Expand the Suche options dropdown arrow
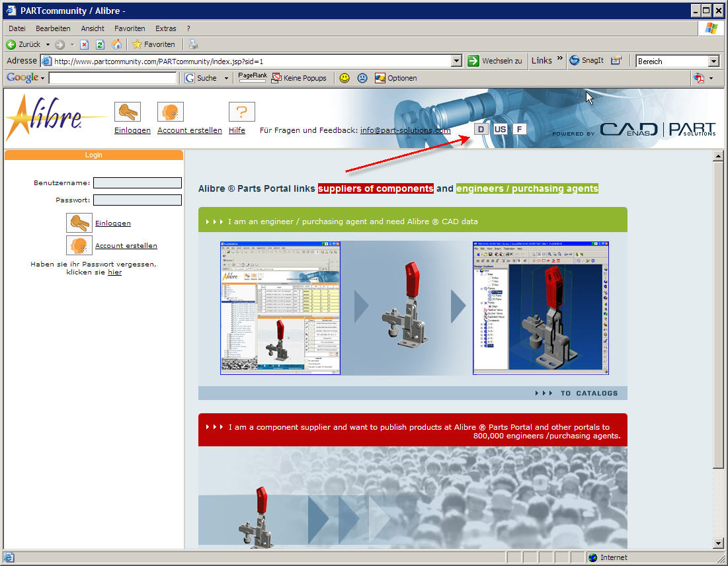The height and width of the screenshot is (566, 728). (227, 78)
